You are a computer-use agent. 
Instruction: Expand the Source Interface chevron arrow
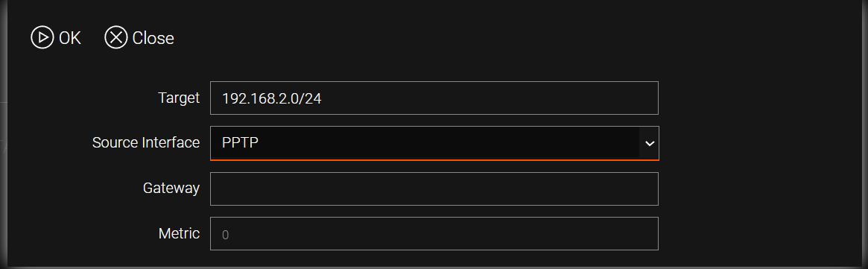pos(650,143)
